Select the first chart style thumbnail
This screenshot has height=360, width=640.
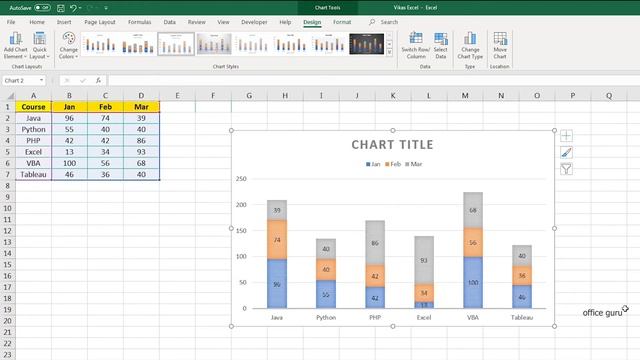click(100, 44)
